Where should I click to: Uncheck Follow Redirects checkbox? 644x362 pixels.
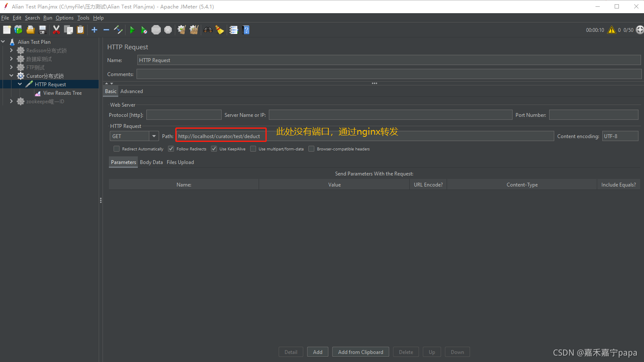click(x=171, y=149)
